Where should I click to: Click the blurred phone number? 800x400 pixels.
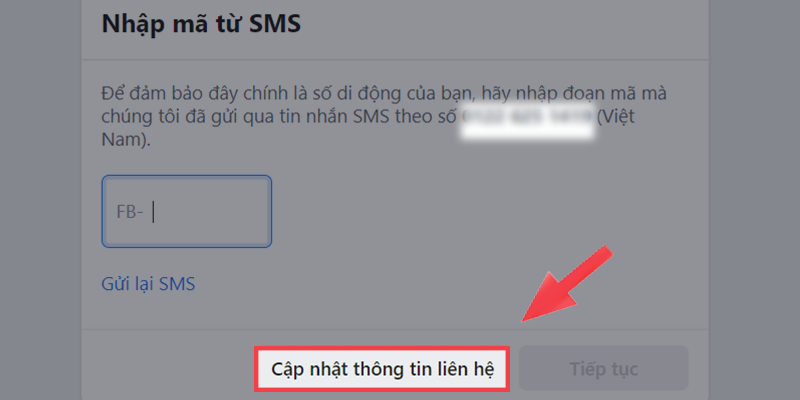[x=528, y=119]
